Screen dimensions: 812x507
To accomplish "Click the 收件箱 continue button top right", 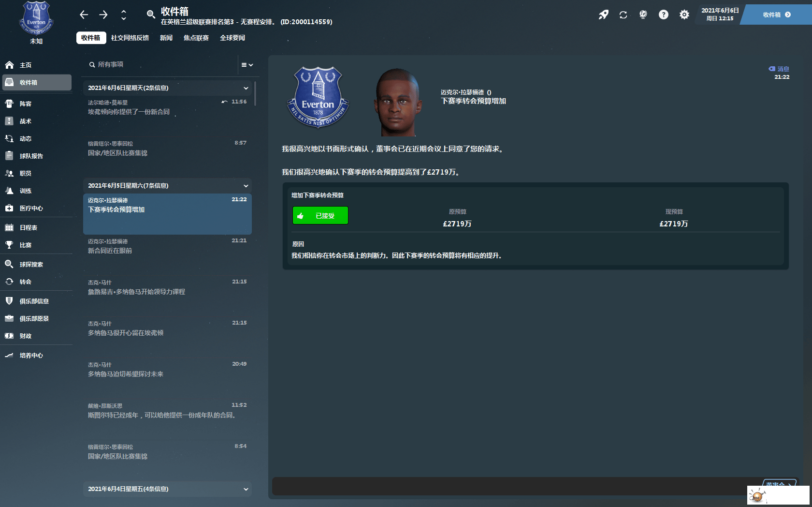I will (777, 15).
